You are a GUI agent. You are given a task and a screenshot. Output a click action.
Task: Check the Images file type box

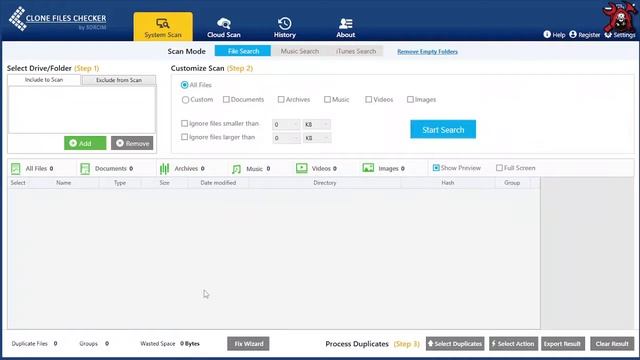(x=410, y=99)
